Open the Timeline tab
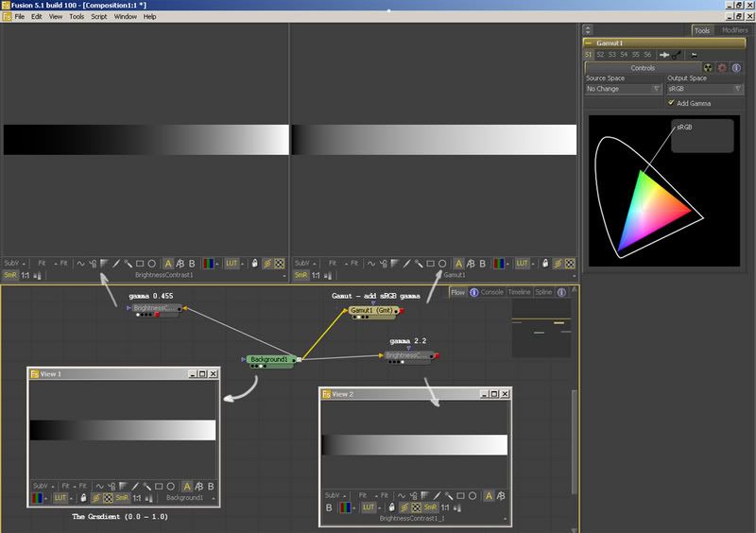Viewport: 756px width, 533px height. 519,292
